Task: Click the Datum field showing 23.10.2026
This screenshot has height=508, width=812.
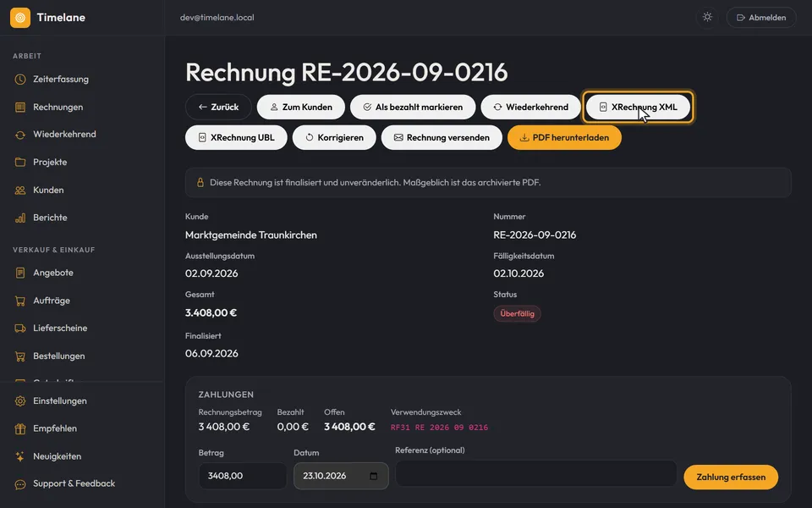Action: (341, 476)
